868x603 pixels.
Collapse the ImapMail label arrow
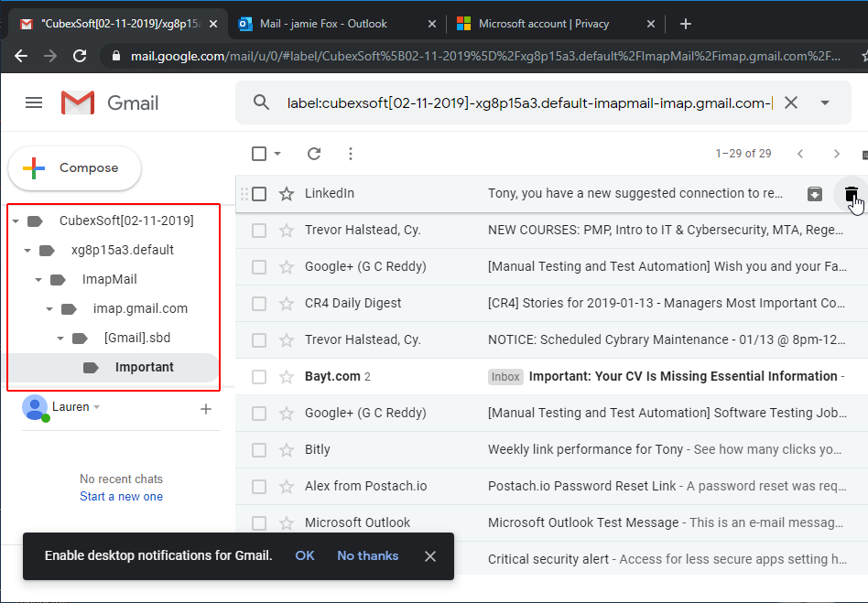38,280
